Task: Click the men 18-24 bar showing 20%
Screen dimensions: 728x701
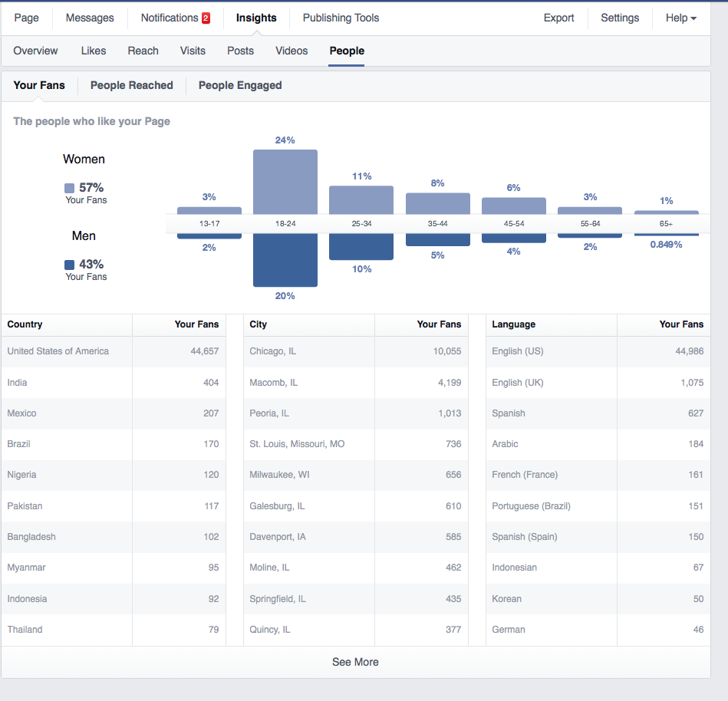Action: pyautogui.click(x=285, y=260)
